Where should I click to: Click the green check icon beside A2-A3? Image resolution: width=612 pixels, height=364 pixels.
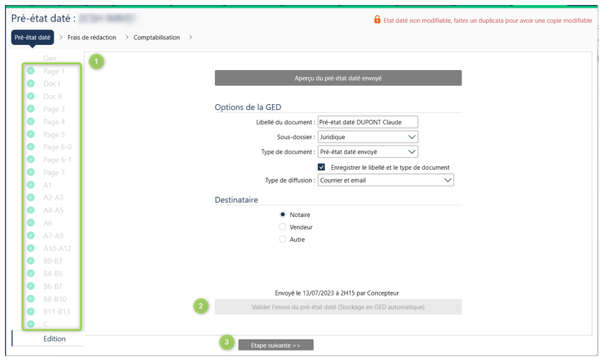pos(31,198)
